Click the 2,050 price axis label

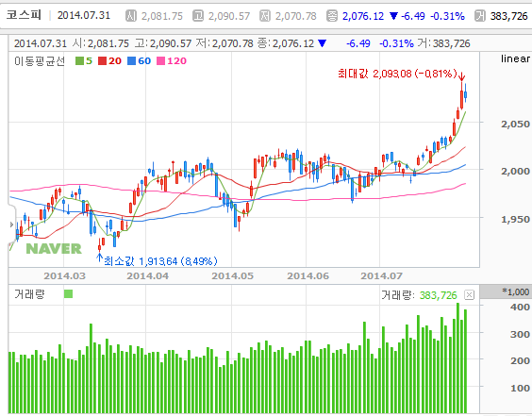515,124
